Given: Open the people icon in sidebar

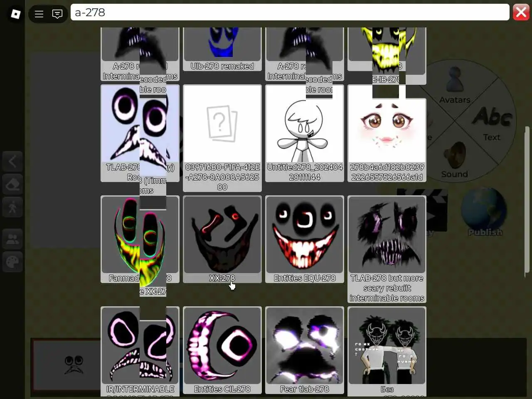Looking at the screenshot, I should [12, 239].
